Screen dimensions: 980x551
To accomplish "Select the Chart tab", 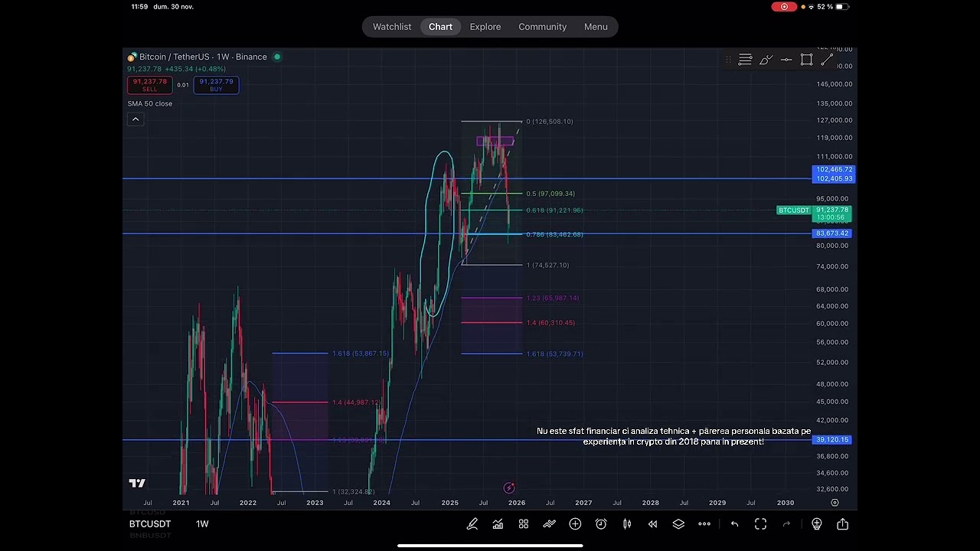I will 440,27.
